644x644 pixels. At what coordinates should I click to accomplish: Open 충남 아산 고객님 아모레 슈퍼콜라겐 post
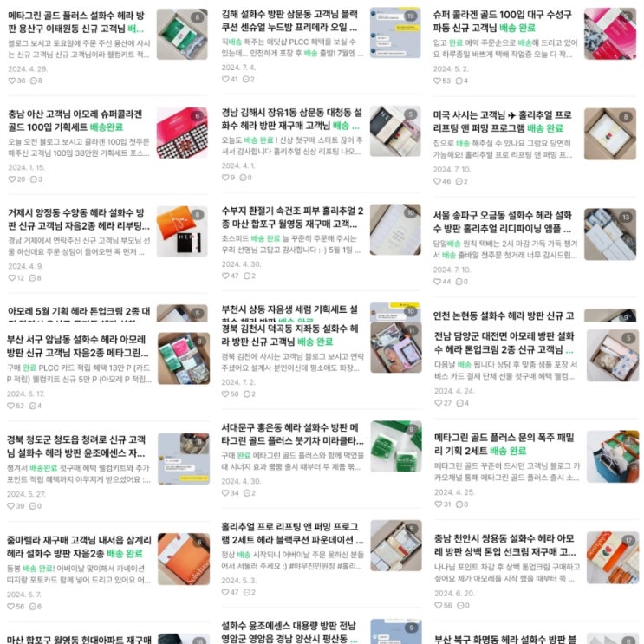(75, 120)
